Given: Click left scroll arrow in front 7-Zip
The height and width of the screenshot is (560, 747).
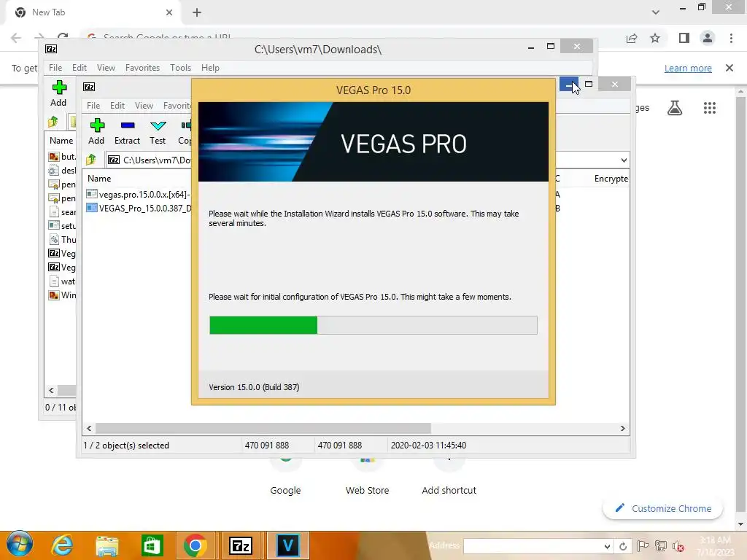Looking at the screenshot, I should (89, 428).
